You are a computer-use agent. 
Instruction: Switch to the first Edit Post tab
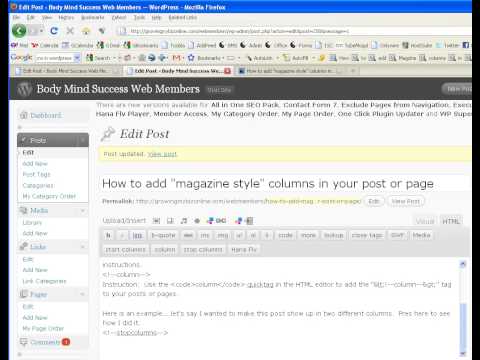point(66,71)
